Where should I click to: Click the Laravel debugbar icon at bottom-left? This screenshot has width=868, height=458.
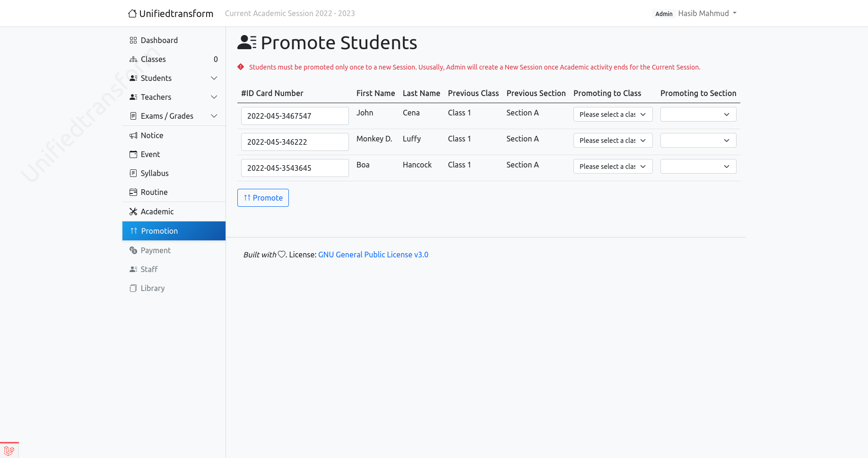click(x=9, y=451)
